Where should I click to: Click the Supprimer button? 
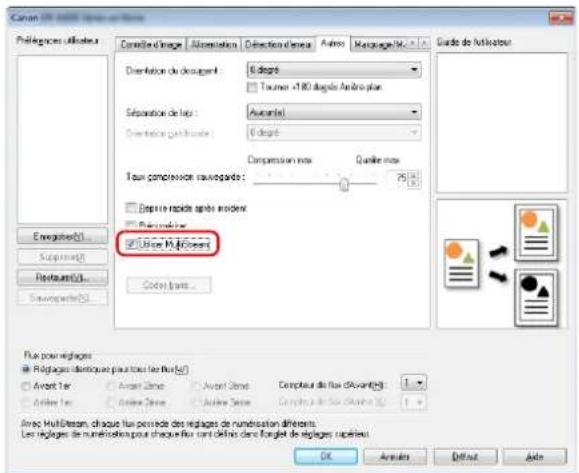62,257
